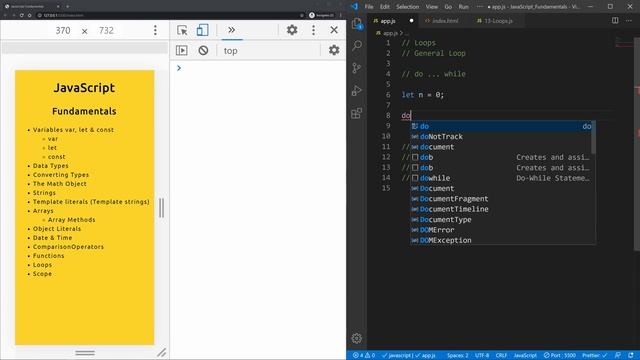
Task: Open the editor More Actions ellipsis
Action: point(629,20)
